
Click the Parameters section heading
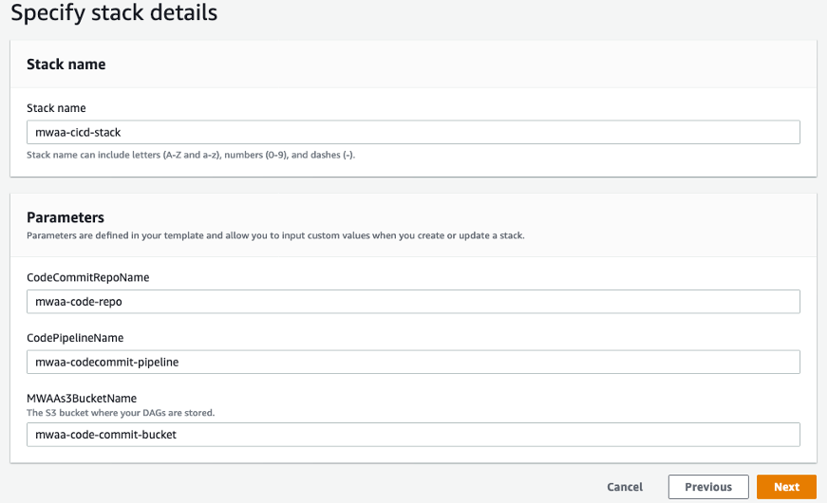click(65, 217)
